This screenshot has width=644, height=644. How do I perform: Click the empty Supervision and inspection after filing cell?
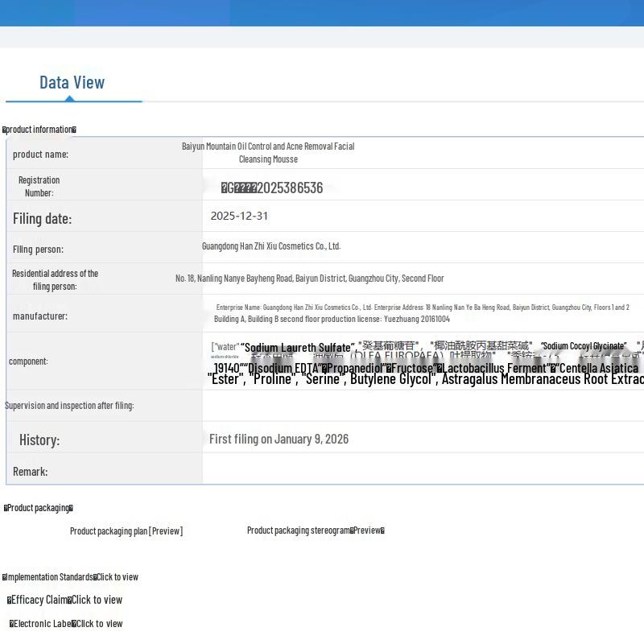point(423,406)
